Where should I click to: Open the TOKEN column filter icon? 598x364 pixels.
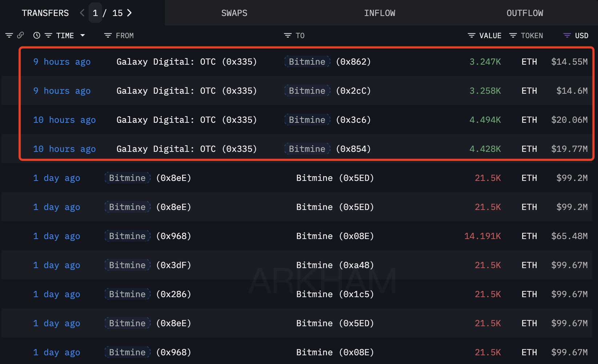[x=513, y=35]
